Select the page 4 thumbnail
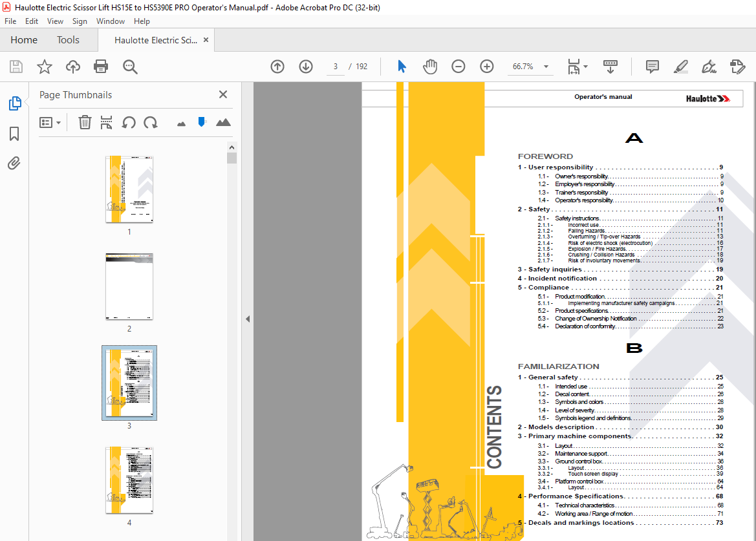 click(x=129, y=480)
